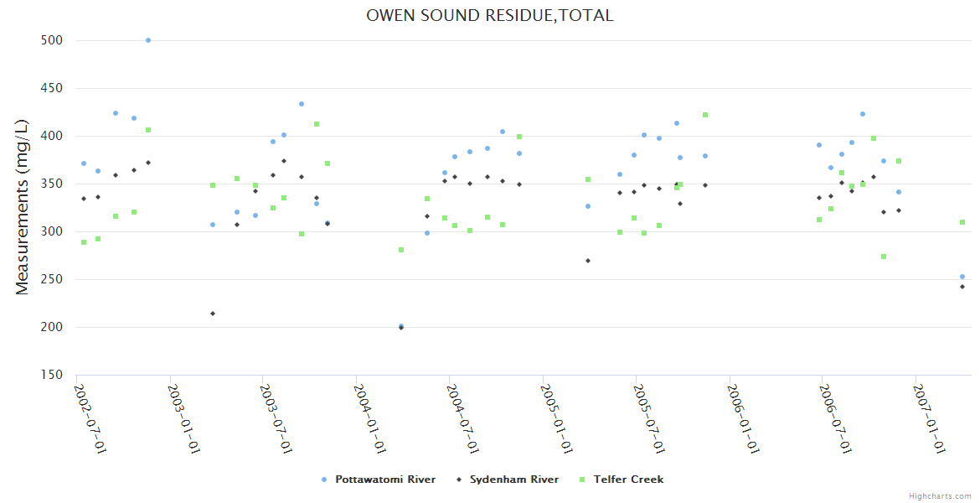980x503 pixels.
Task: Select the first Pottawatomi River point at far left
Action: pos(84,163)
